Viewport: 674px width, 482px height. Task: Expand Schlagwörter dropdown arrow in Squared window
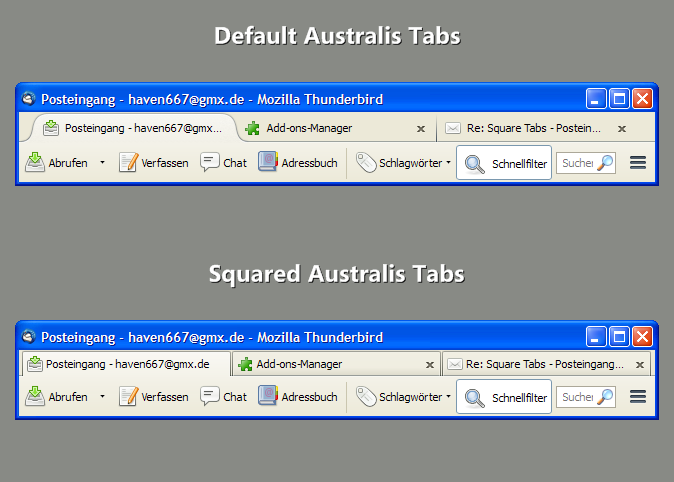coord(448,396)
